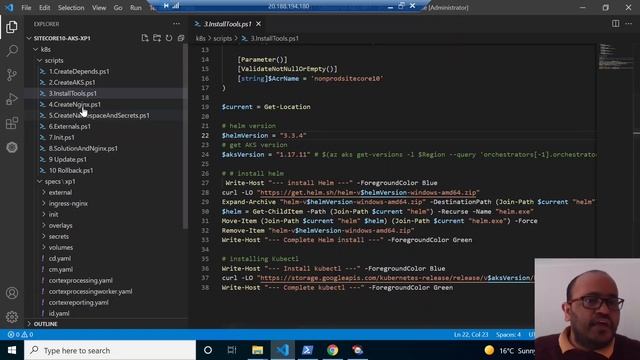Open the Extensions view
Image resolution: width=640 pixels, height=360 pixels.
(x=12, y=123)
